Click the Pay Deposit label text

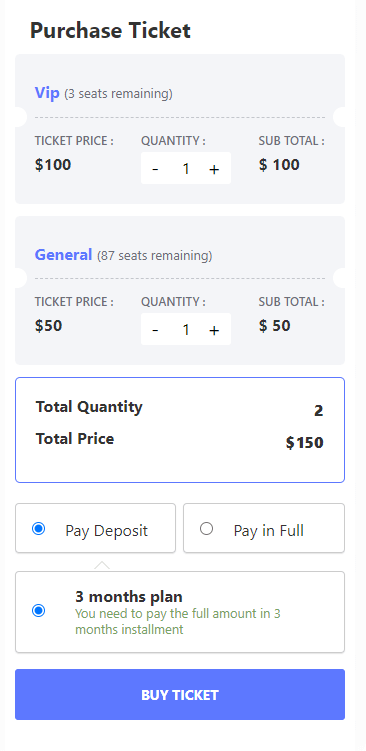(106, 531)
